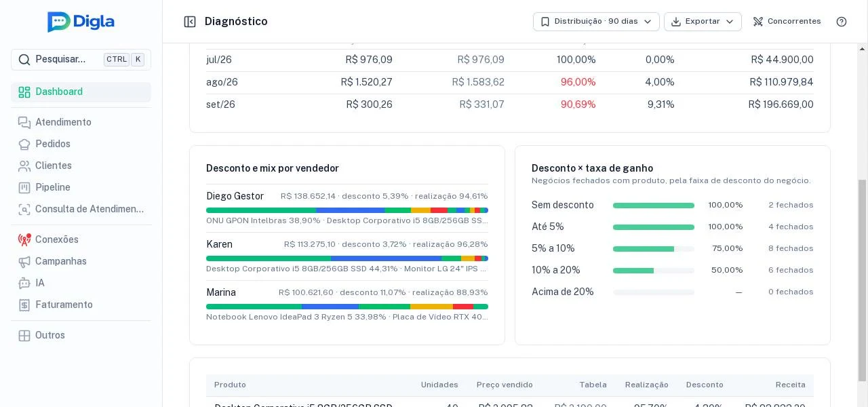Image resolution: width=868 pixels, height=407 pixels.
Task: Click the Concorrentes button
Action: tap(787, 22)
